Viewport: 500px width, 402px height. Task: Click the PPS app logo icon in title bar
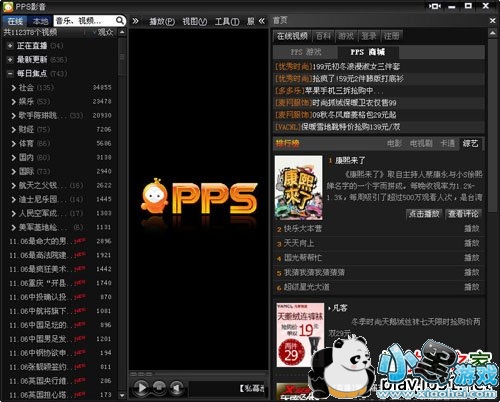8,7
